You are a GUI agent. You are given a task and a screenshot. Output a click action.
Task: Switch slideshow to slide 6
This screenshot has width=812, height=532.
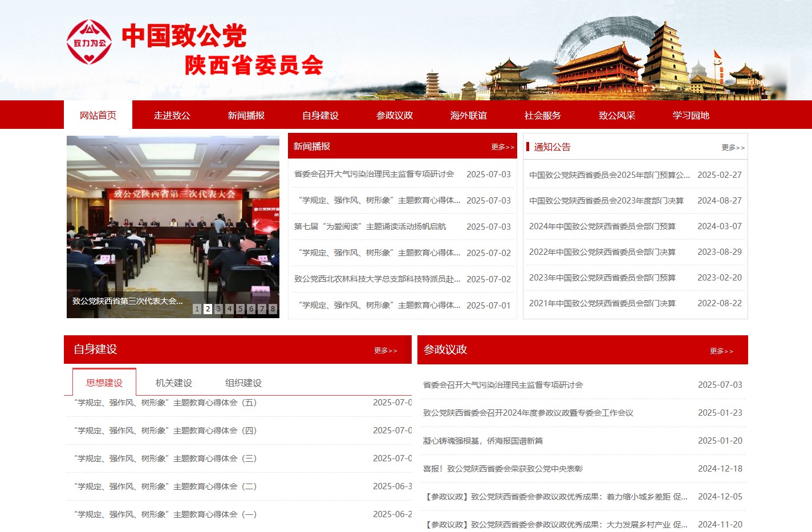[x=251, y=308]
